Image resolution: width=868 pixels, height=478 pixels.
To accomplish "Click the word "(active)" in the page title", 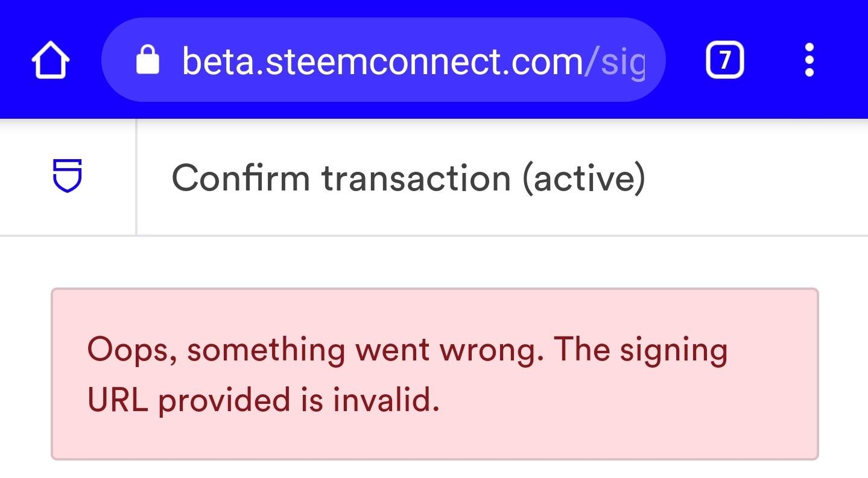I will point(583,179).
